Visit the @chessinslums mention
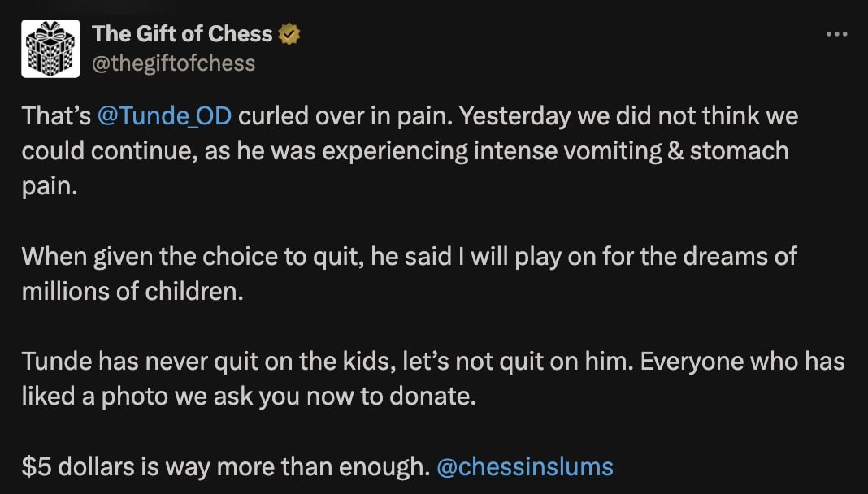Screen dimensions: 868x494 (x=525, y=467)
